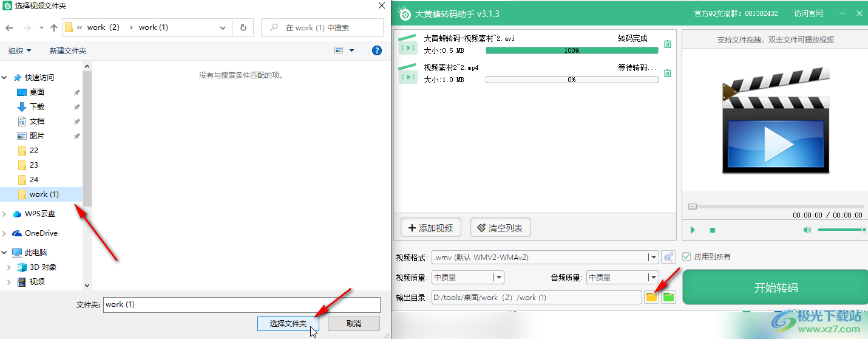Play the preview video
This screenshot has width=868, height=339.
point(693,230)
